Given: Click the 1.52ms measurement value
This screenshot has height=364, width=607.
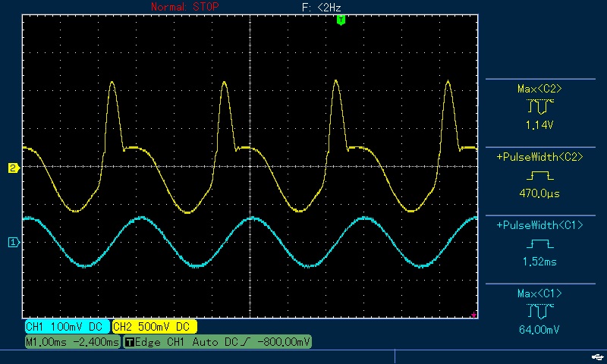Looking at the screenshot, I should point(539,262).
